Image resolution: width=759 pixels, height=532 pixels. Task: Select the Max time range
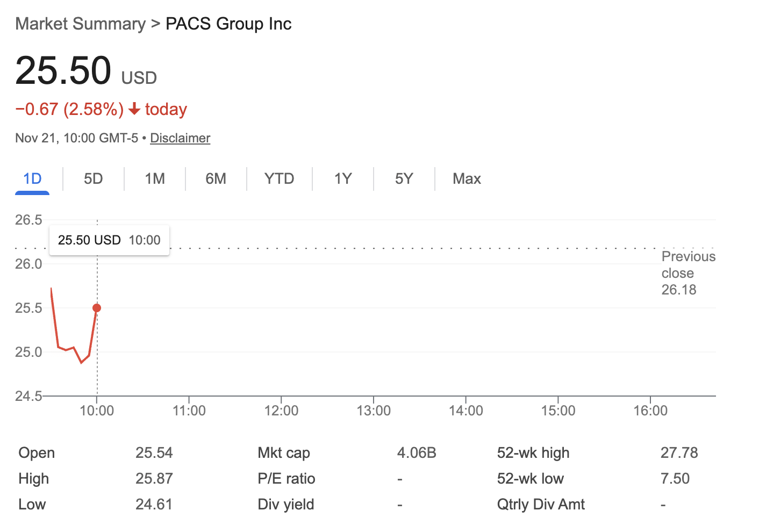[x=466, y=178]
